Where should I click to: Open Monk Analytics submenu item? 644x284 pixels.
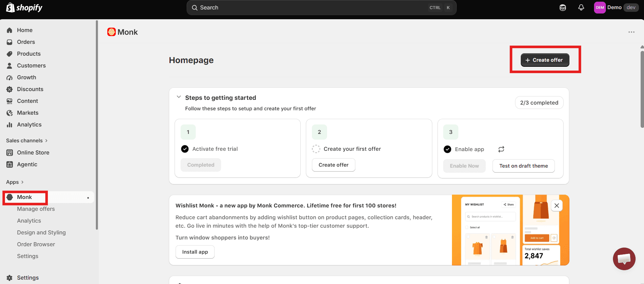tap(29, 221)
